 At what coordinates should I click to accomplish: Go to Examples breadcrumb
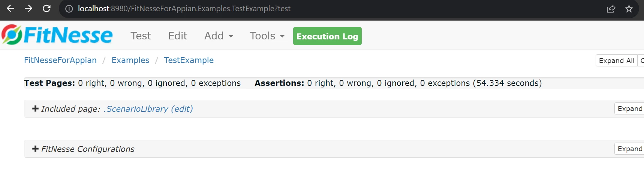pyautogui.click(x=130, y=60)
